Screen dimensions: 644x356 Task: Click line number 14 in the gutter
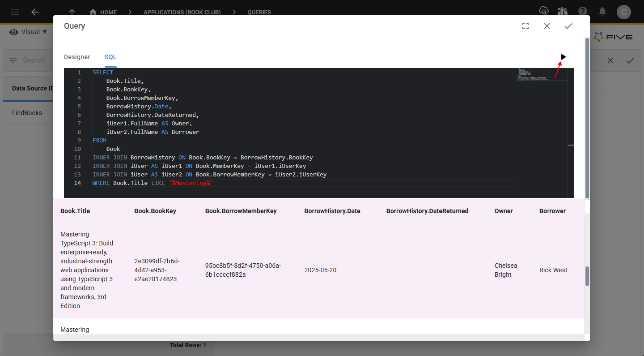(x=78, y=183)
